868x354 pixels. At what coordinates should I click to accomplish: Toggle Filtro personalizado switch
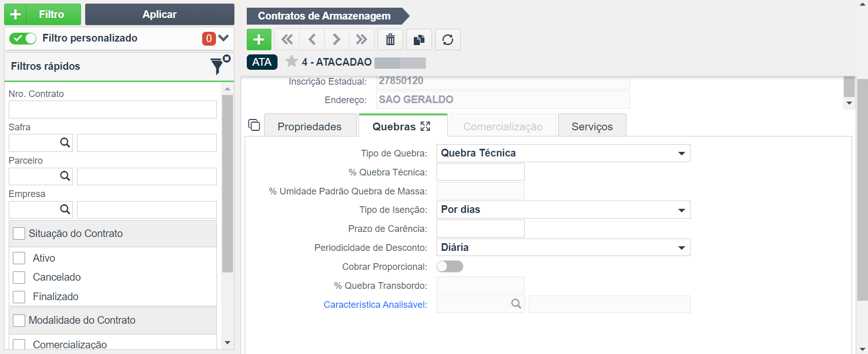(x=23, y=38)
